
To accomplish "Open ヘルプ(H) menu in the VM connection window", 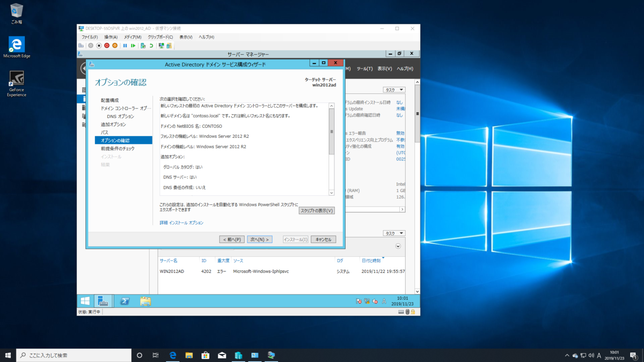I will pos(207,38).
